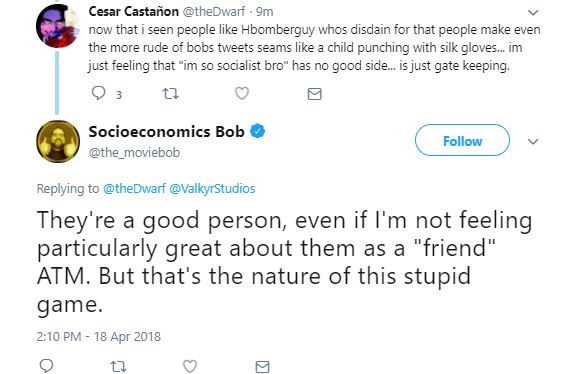
Task: Send Cesar's tweet via direct message
Action: (314, 94)
